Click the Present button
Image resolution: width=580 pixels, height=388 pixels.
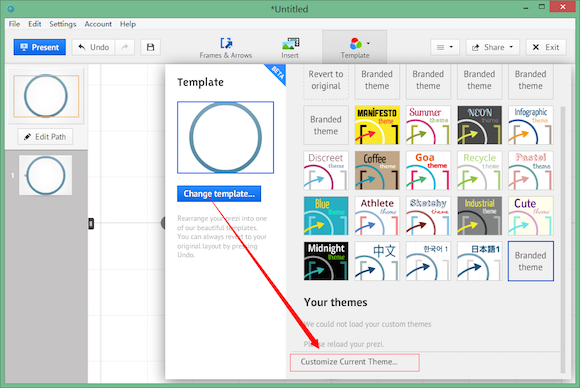40,47
